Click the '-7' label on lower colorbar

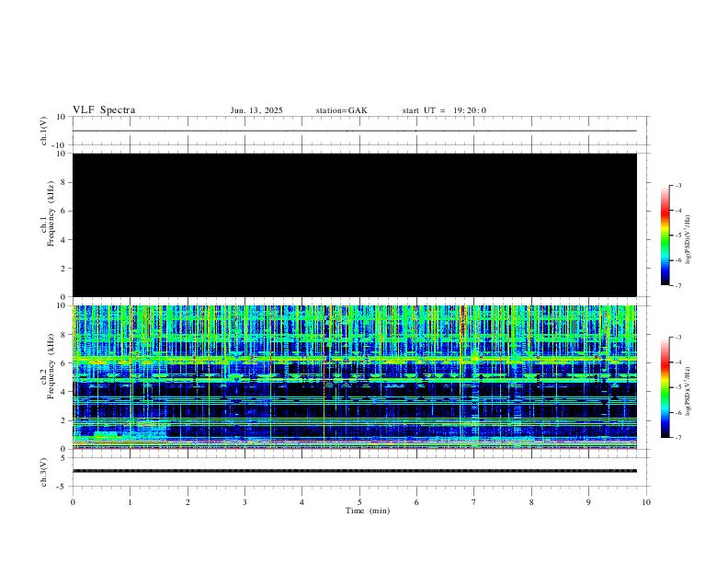[677, 438]
